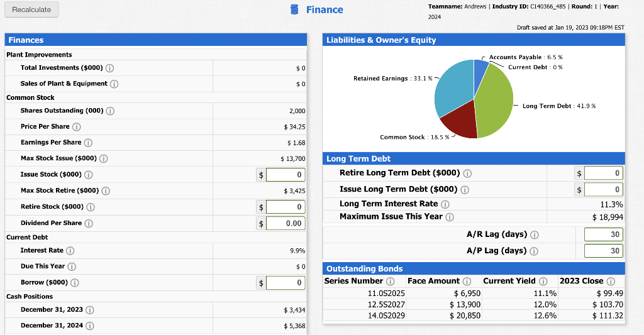Click the December 31, 2024 cash value $ 5,368

[294, 326]
